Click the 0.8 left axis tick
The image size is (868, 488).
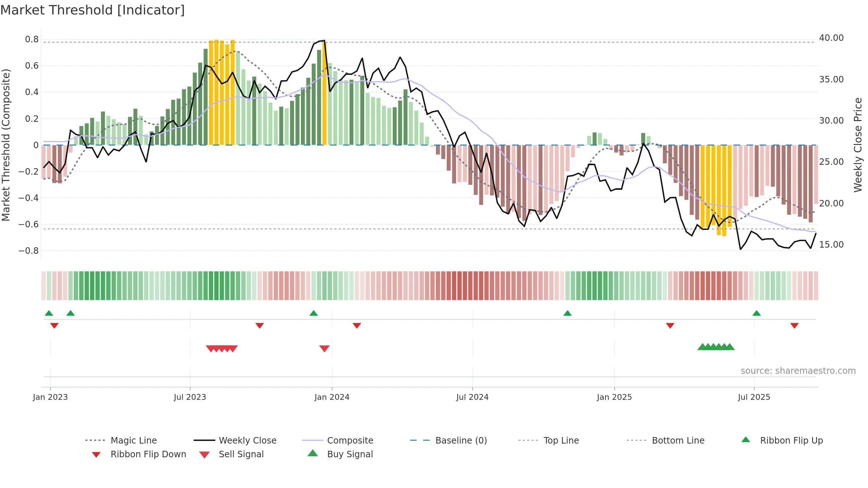32,39
